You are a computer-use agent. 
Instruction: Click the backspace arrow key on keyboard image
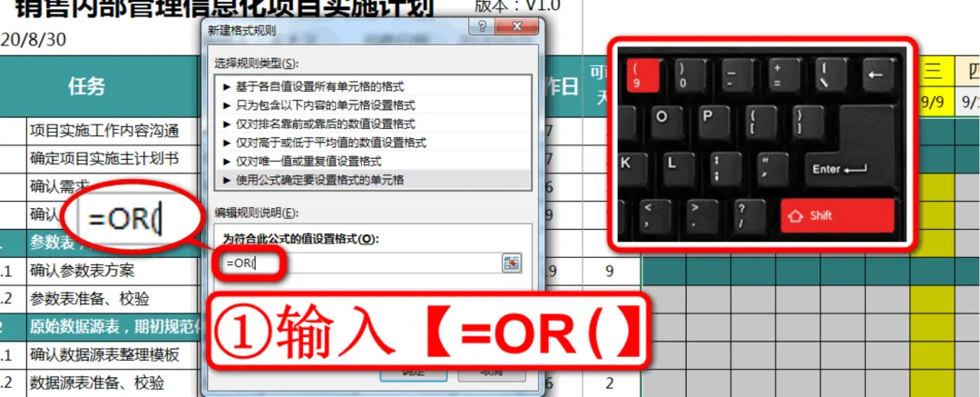(878, 74)
